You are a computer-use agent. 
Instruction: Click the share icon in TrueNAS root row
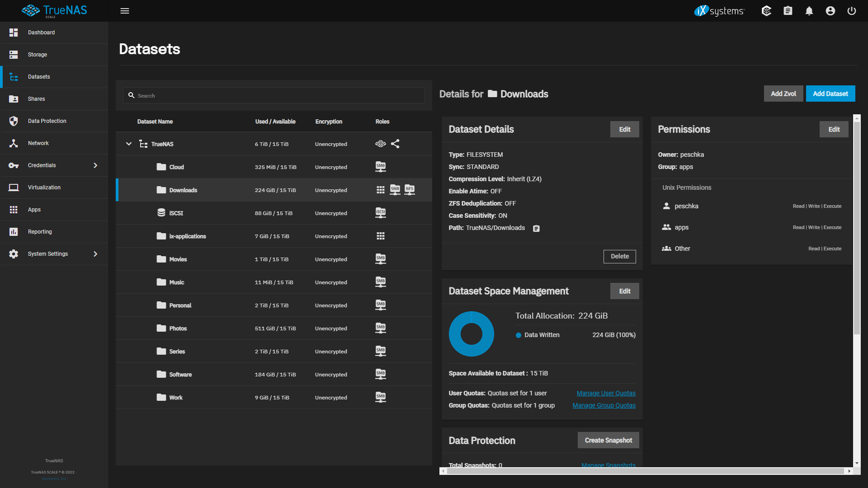tap(395, 144)
